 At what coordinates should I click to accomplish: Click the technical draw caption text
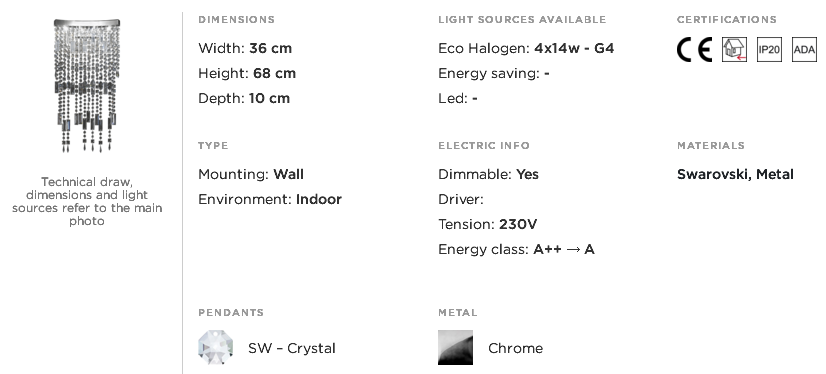(x=87, y=201)
